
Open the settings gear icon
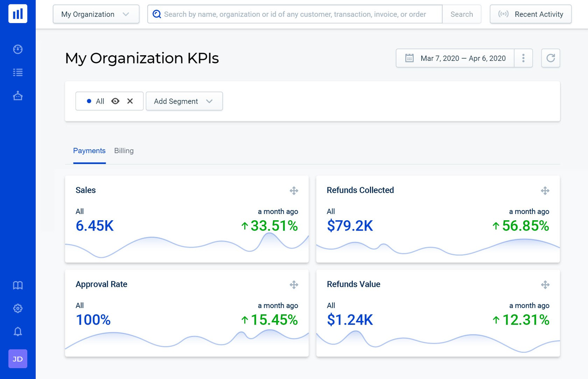coord(17,308)
